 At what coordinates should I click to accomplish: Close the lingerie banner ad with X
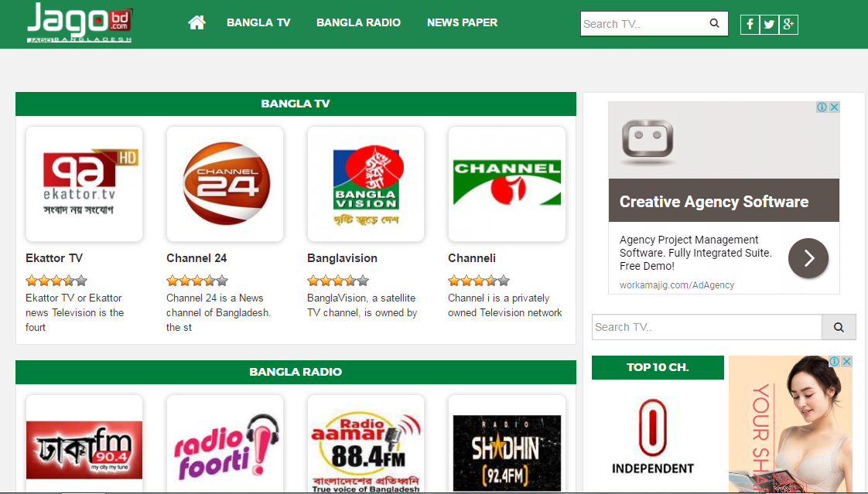click(x=846, y=361)
